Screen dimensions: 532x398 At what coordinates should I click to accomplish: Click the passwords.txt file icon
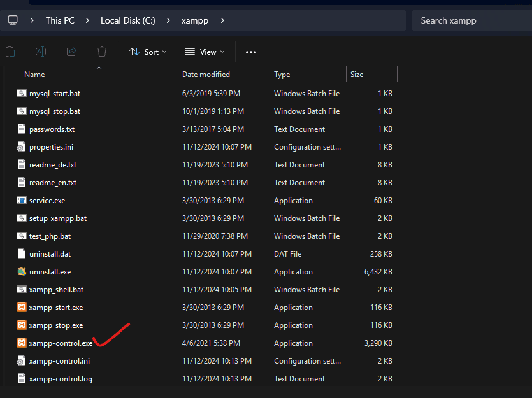tap(22, 129)
